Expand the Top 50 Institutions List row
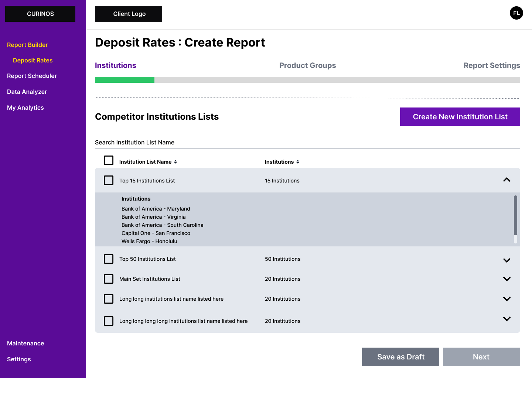 point(507,260)
